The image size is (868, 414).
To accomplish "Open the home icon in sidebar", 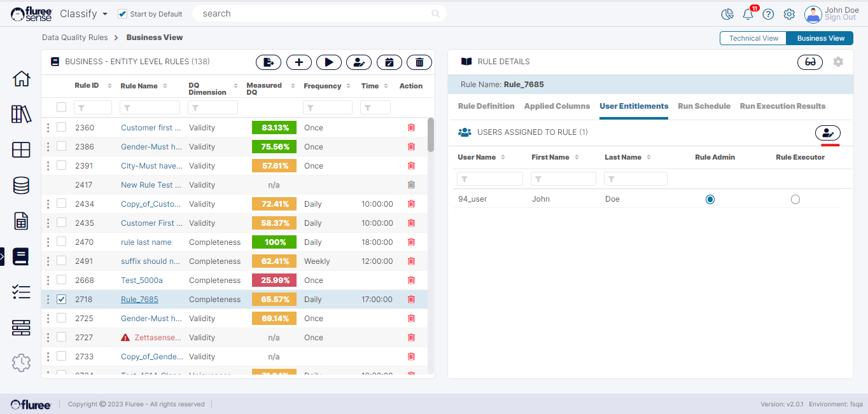I will 21,79.
